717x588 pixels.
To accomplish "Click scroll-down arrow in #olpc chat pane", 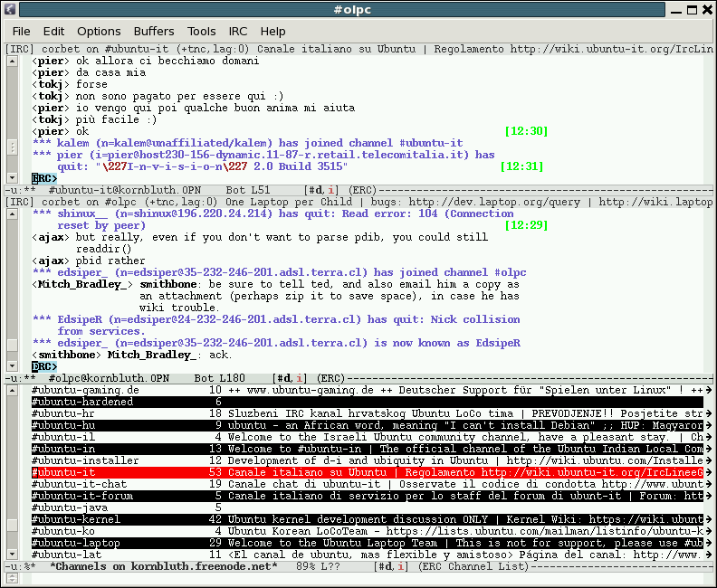I will [12, 365].
